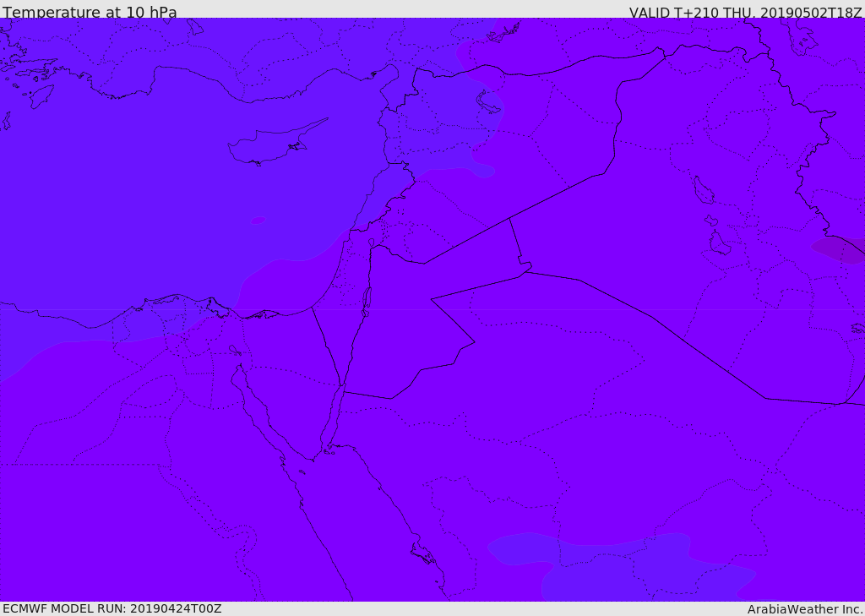Click the 'ArabiaWeather Inc' credit text
Screen dimensions: 865x616
(x=804, y=609)
